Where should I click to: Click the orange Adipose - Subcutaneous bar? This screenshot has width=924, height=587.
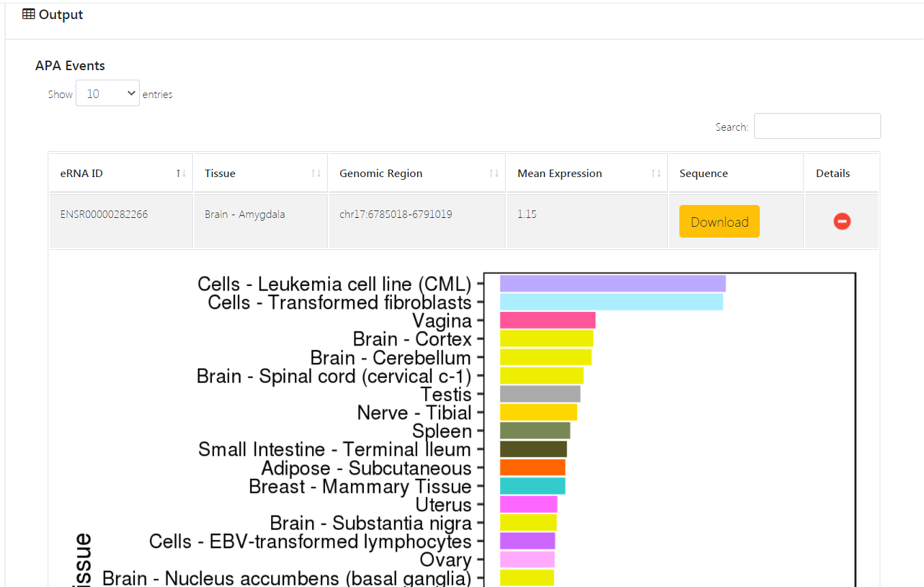(x=533, y=468)
